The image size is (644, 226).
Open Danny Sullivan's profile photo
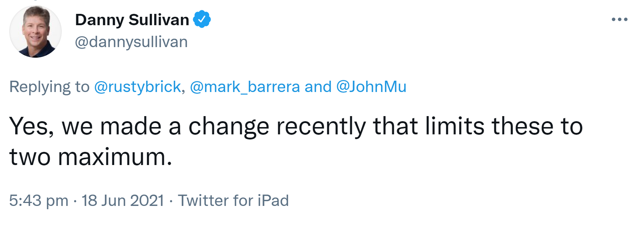[35, 32]
